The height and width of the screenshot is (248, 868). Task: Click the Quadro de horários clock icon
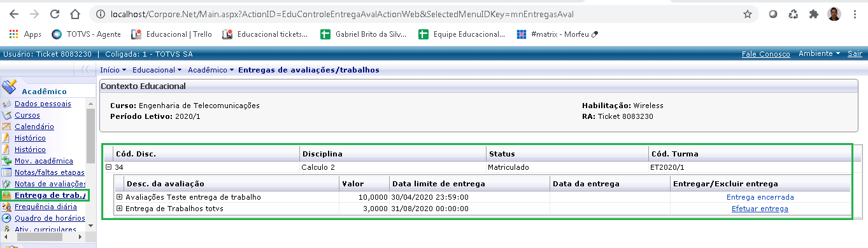pos(6,218)
